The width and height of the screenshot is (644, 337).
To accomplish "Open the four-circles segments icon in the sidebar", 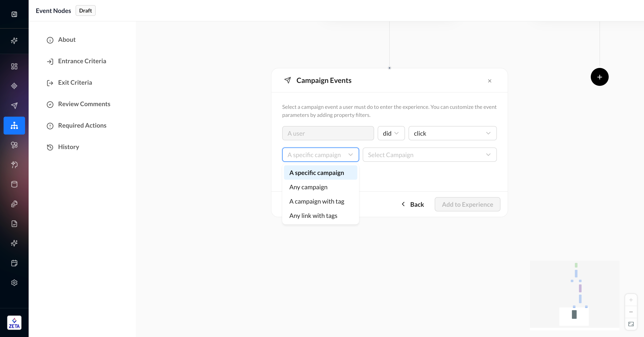I will pyautogui.click(x=14, y=145).
